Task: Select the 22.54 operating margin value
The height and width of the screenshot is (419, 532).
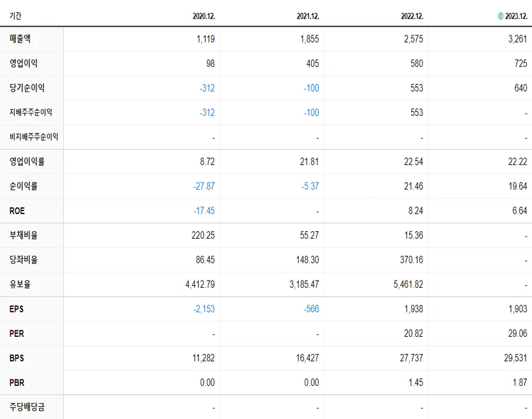Action: click(413, 161)
